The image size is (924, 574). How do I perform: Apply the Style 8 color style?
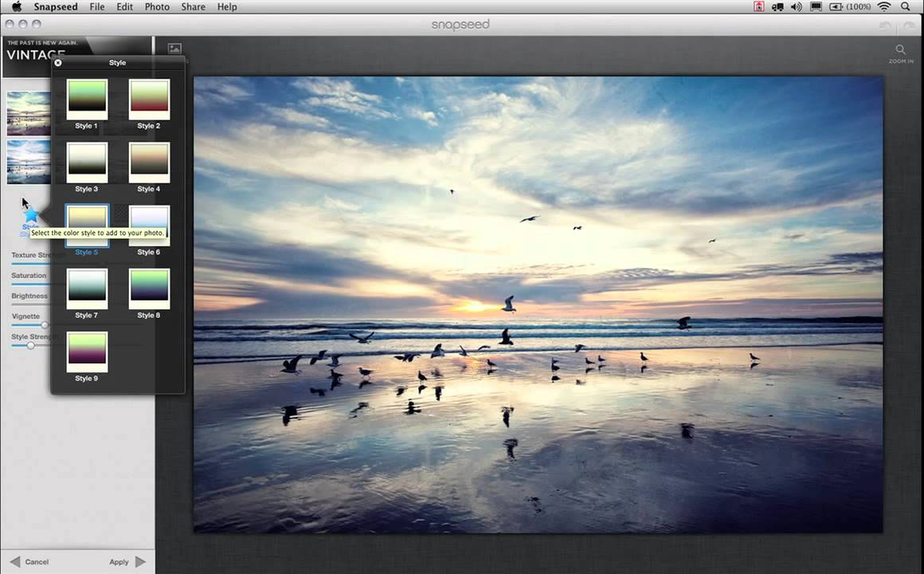tap(149, 289)
